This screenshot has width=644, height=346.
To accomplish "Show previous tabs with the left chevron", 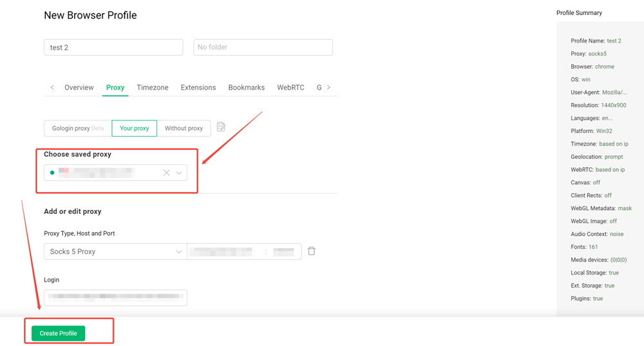I will [x=52, y=88].
